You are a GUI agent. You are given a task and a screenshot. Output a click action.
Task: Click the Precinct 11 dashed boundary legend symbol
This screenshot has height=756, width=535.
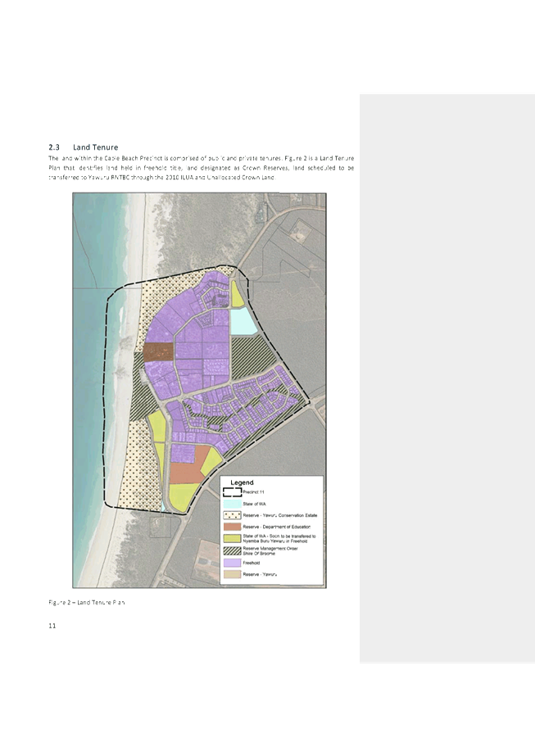(x=233, y=492)
